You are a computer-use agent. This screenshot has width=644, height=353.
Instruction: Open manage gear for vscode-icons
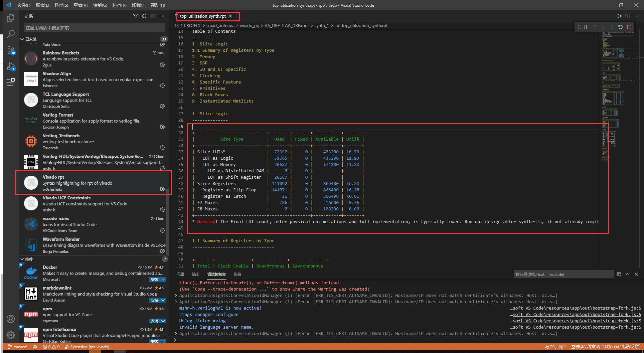tap(162, 230)
